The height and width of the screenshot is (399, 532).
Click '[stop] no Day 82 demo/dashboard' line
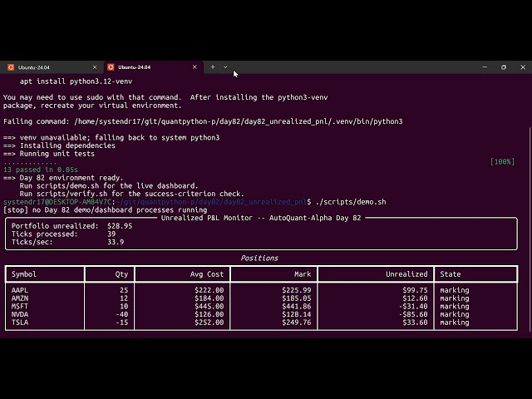point(106,210)
